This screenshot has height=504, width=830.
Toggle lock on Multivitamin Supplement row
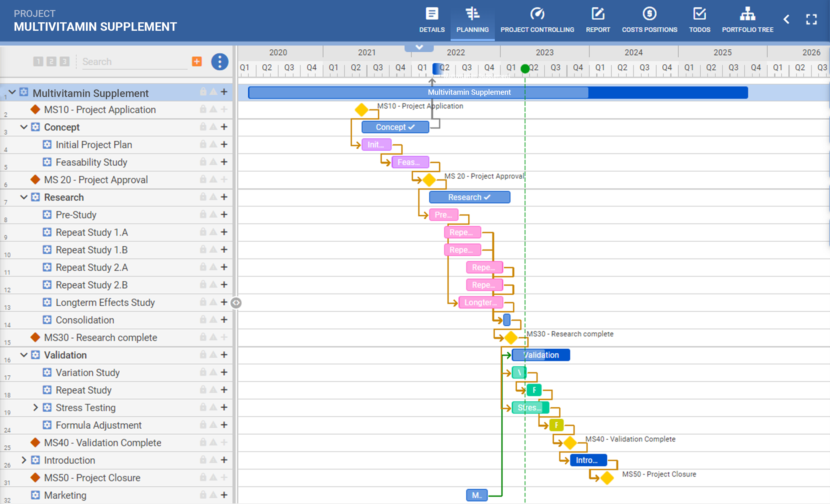203,92
